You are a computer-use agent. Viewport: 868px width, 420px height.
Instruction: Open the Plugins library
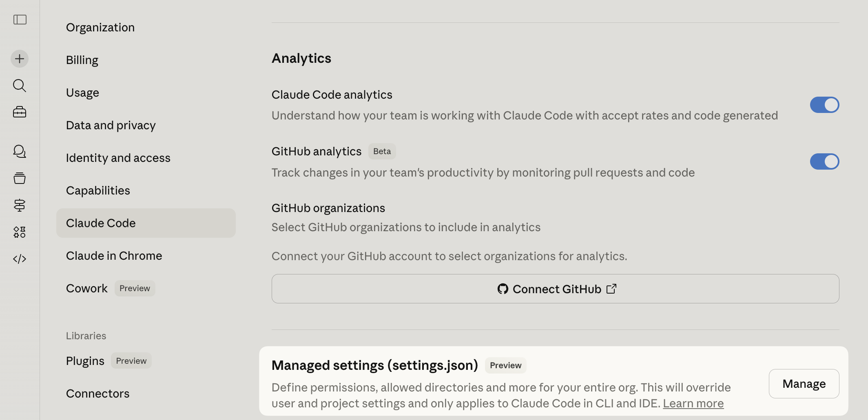coord(85,361)
